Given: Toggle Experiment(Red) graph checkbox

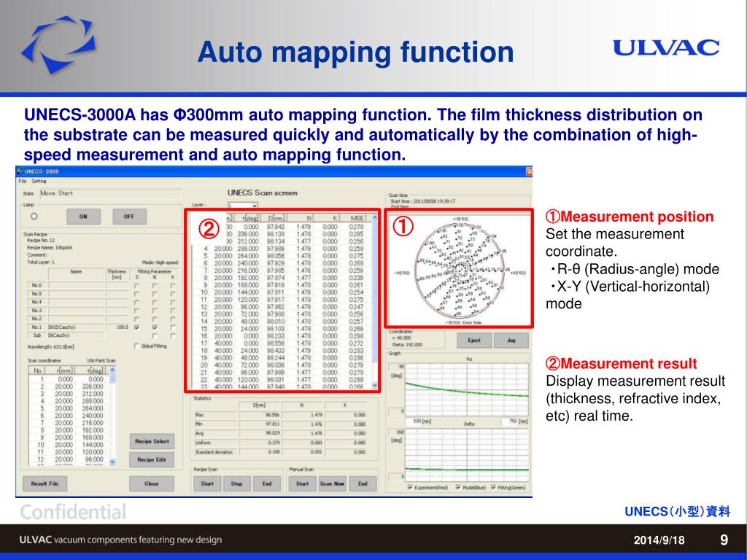Looking at the screenshot, I should point(411,488).
